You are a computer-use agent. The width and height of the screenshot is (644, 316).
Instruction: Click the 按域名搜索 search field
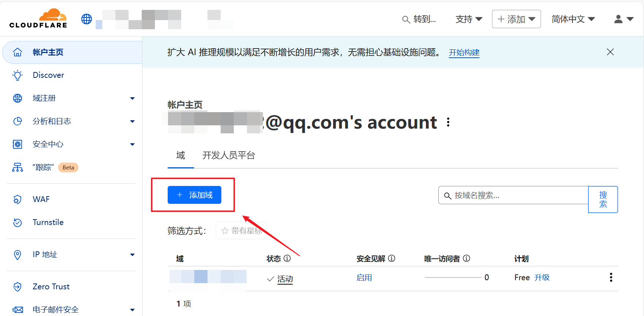[x=513, y=195]
